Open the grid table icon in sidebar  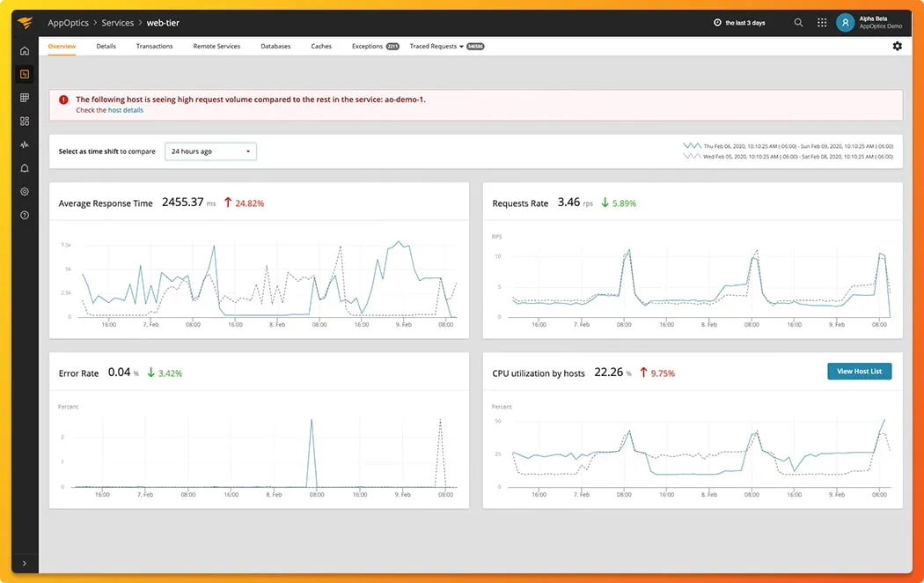tap(25, 98)
